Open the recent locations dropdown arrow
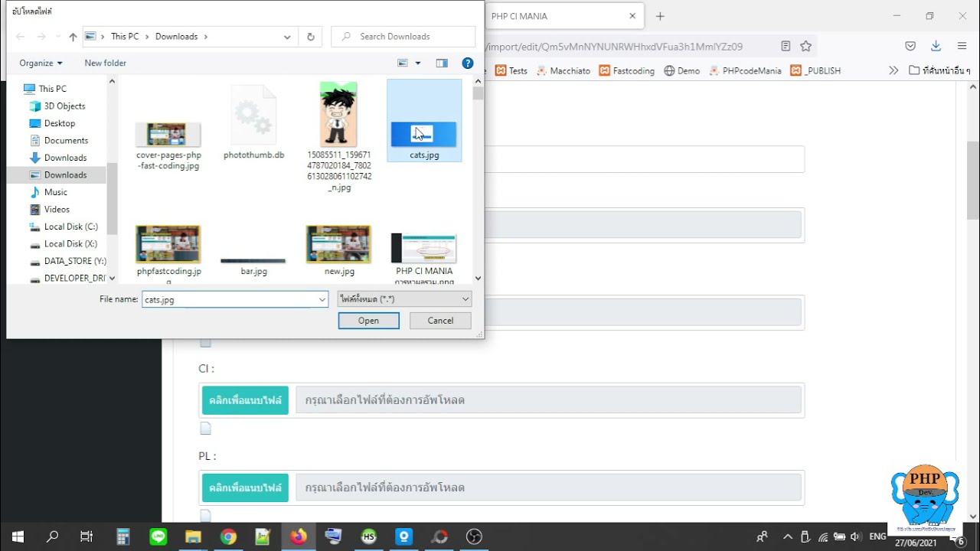Image resolution: width=980 pixels, height=551 pixels. click(x=57, y=37)
